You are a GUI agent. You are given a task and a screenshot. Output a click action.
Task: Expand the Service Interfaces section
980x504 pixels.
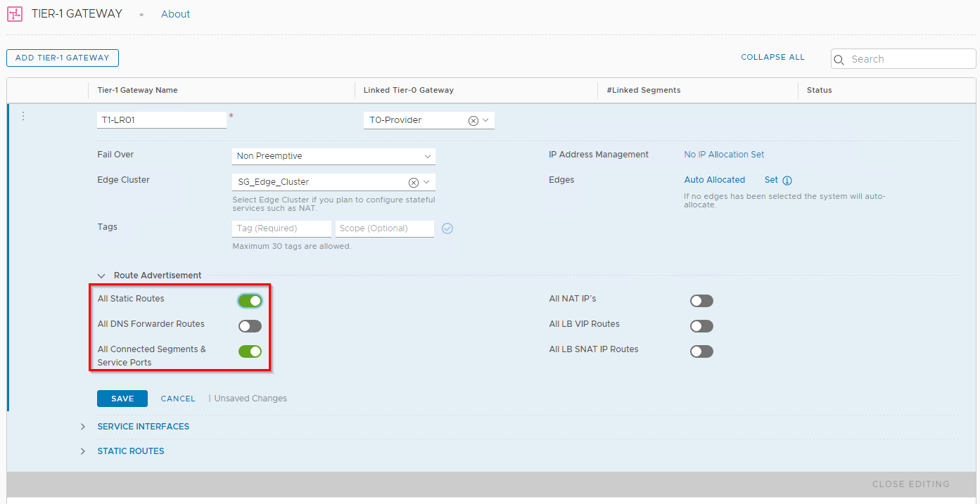83,427
